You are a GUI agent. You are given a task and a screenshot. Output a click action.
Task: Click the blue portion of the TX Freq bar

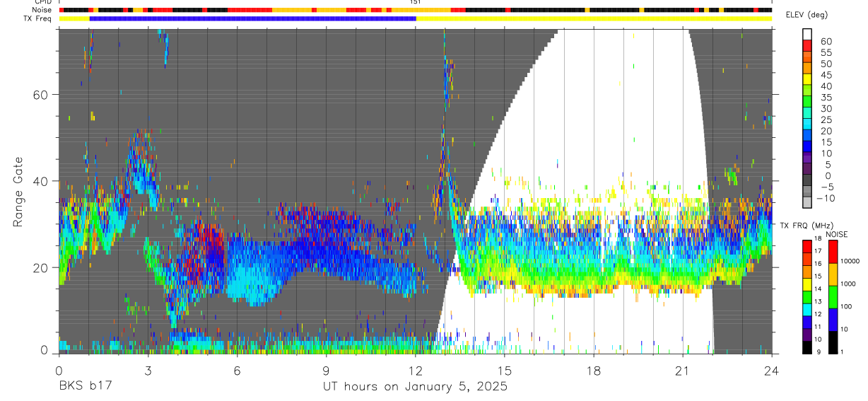(252, 18)
